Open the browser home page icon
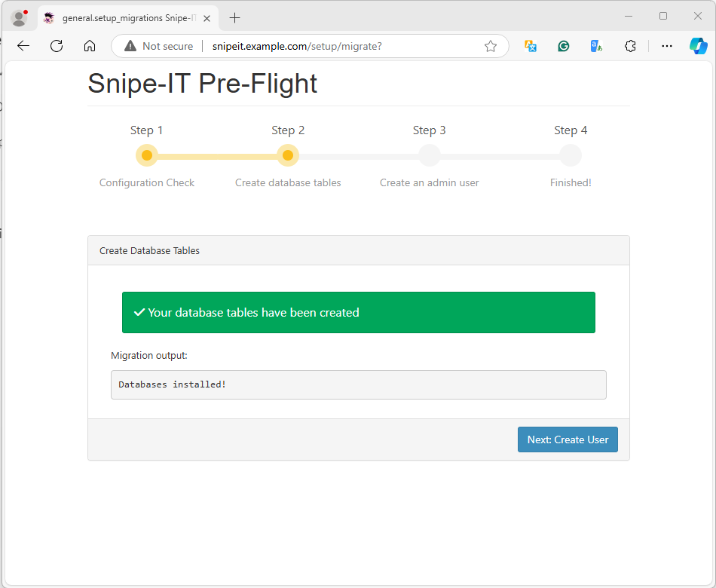716x588 pixels. coord(90,46)
